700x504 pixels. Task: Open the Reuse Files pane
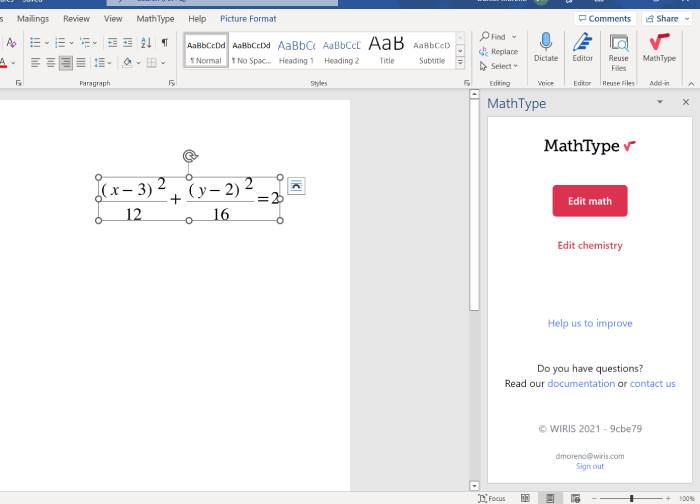point(619,47)
